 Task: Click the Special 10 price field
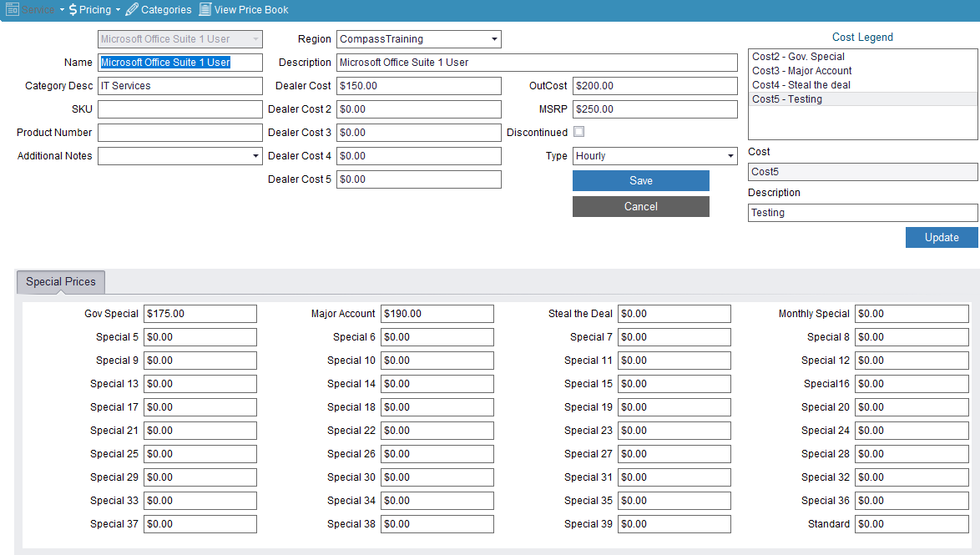coord(437,361)
